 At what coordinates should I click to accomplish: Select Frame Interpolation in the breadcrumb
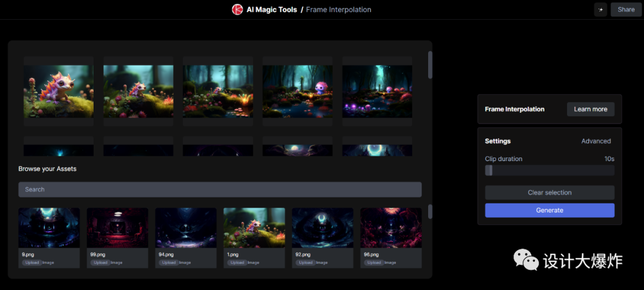tap(338, 10)
